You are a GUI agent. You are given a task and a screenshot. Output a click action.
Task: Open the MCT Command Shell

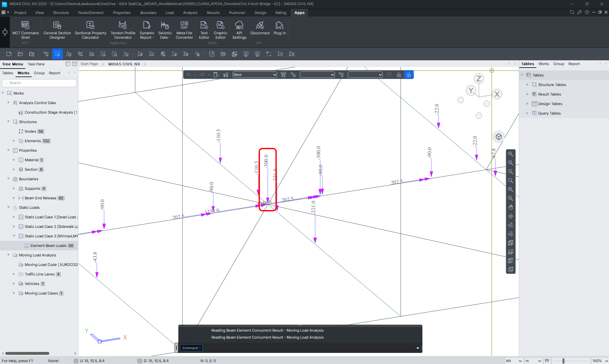[25, 30]
